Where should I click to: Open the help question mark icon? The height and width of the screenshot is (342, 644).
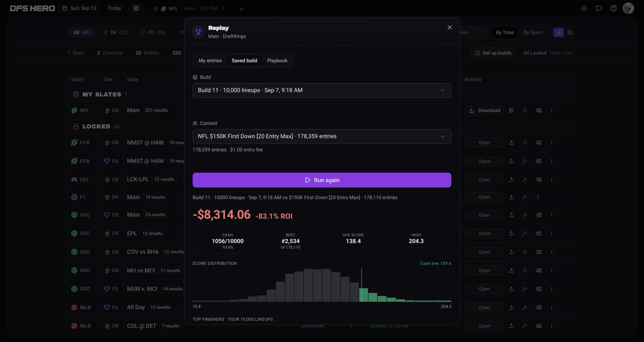point(613,8)
